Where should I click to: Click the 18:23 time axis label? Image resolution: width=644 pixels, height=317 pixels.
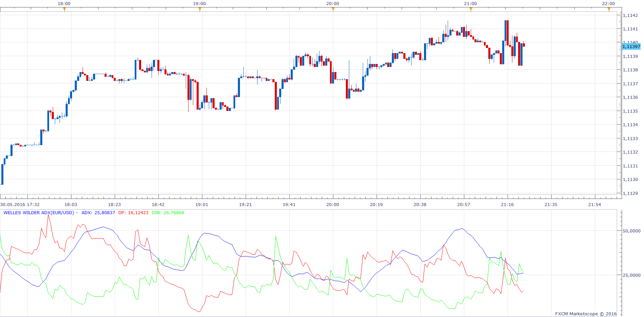pos(114,204)
